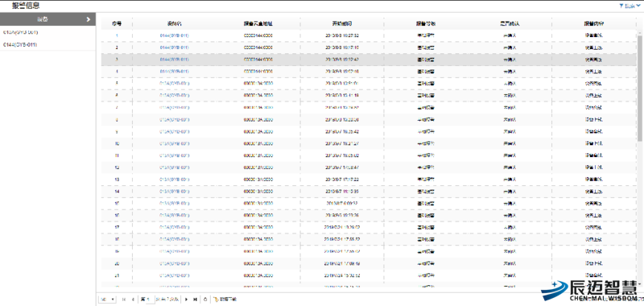Viewport: 644px width, 306px height.
Task: Advance to the next page
Action: 186,300
